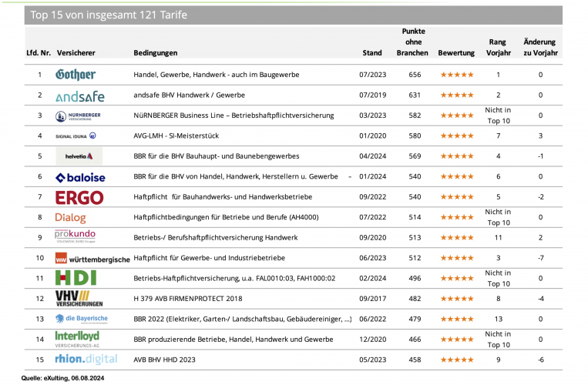This screenshot has height=385, width=588.
Task: Click 'Handel, Gewerbe, Handwerk - auch im Baugewerbe'
Action: point(217,75)
